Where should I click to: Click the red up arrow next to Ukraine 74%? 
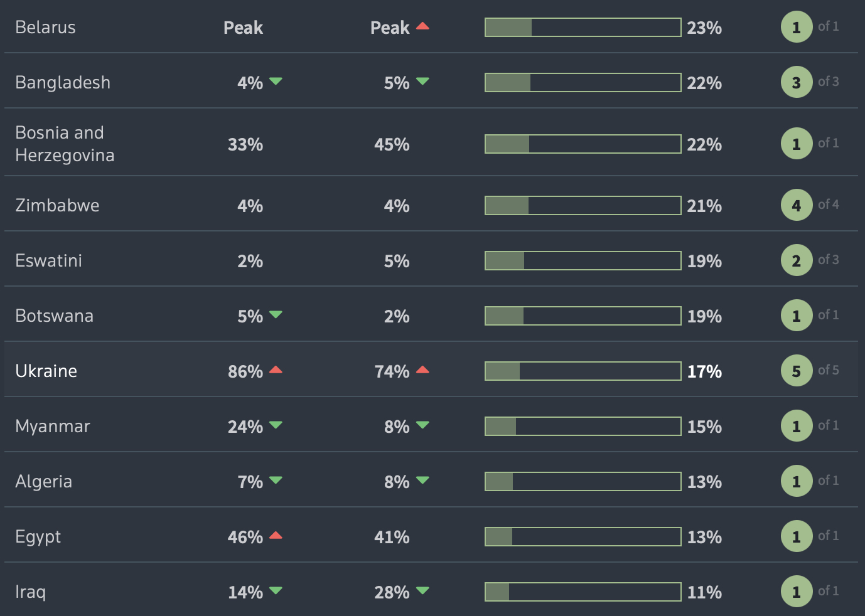click(422, 370)
